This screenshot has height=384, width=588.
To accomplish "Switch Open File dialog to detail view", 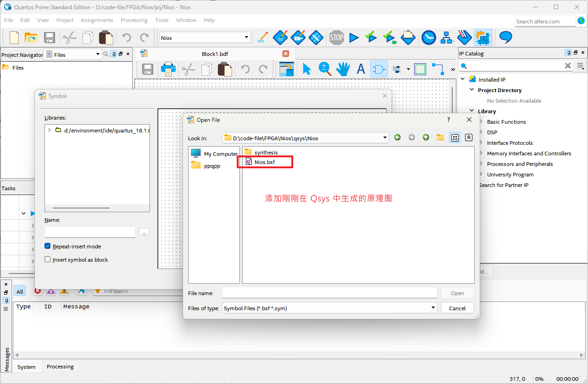I will pyautogui.click(x=468, y=137).
